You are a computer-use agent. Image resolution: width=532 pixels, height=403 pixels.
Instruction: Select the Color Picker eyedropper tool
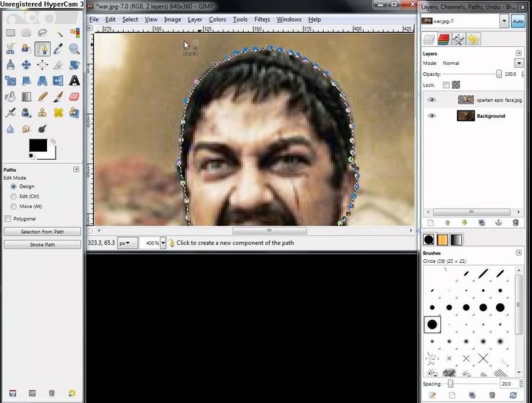[59, 49]
